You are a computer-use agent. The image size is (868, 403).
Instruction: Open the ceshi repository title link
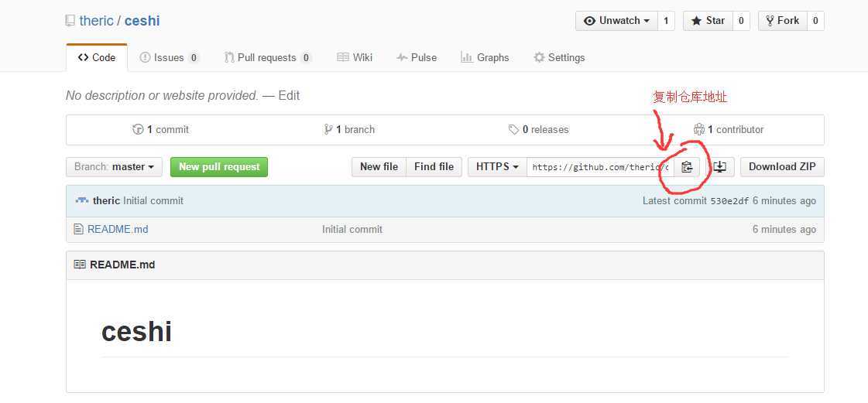point(142,21)
